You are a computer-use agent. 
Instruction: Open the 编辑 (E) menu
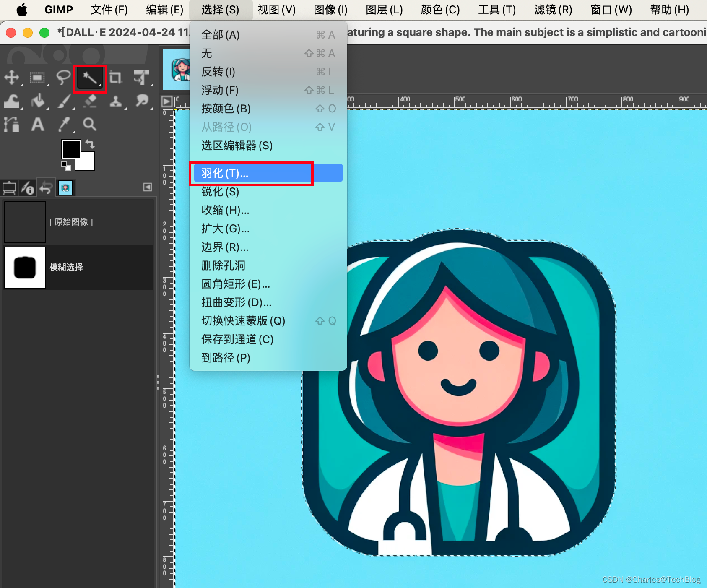coord(165,10)
